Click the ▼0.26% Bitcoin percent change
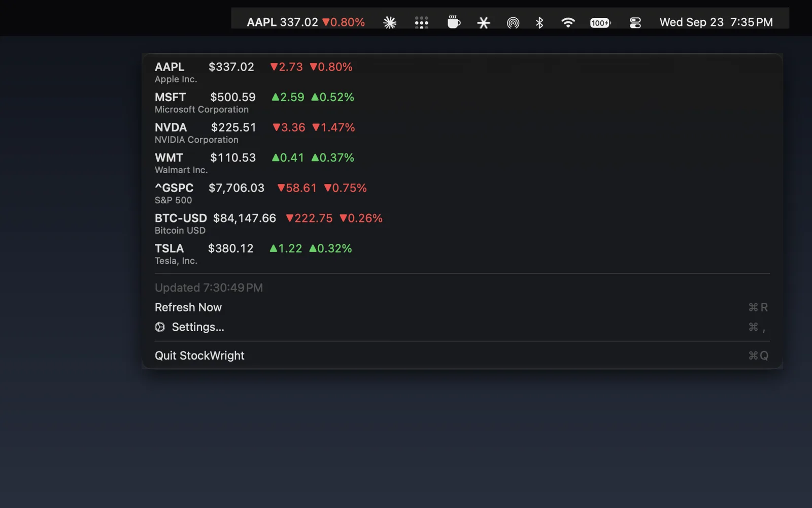812x508 pixels. (x=361, y=218)
